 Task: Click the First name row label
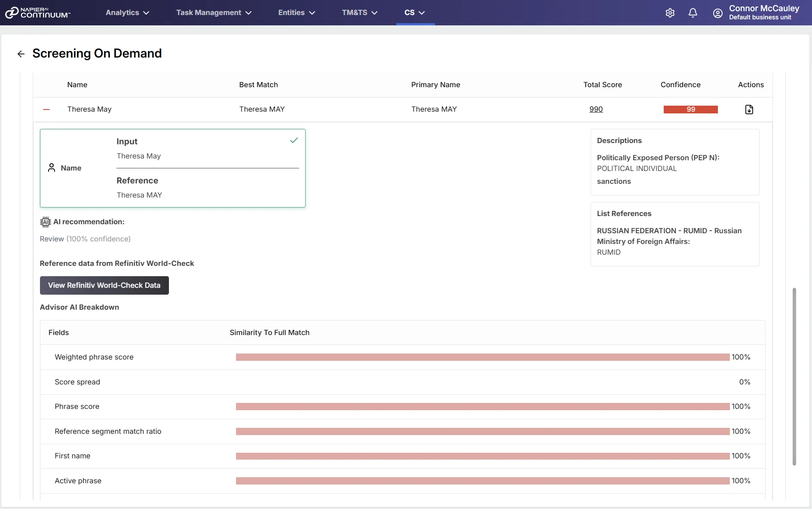click(x=73, y=456)
